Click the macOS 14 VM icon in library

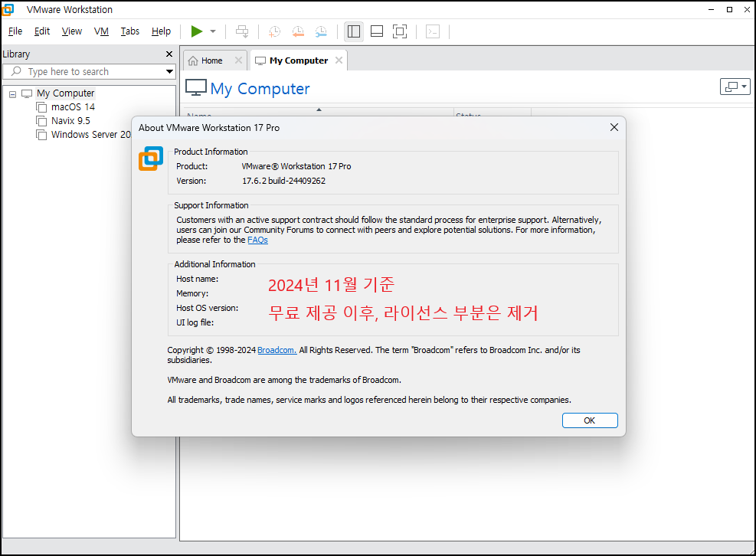[x=41, y=107]
